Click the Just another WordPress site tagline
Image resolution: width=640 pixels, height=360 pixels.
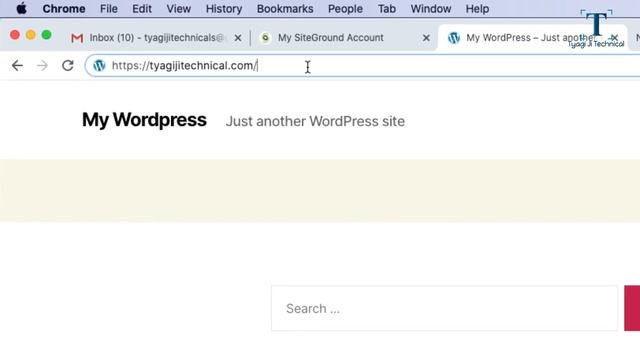click(x=315, y=121)
